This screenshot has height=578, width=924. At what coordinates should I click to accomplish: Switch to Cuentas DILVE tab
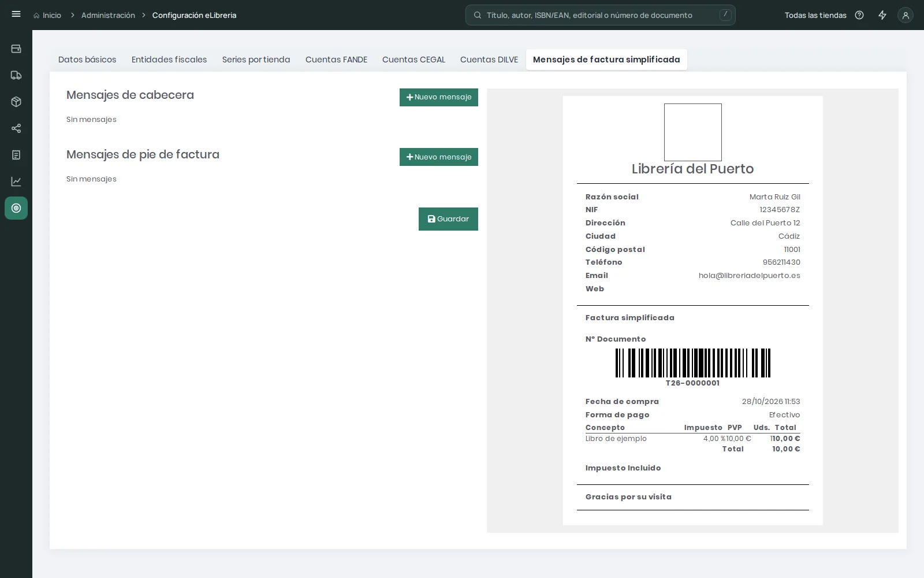tap(489, 60)
